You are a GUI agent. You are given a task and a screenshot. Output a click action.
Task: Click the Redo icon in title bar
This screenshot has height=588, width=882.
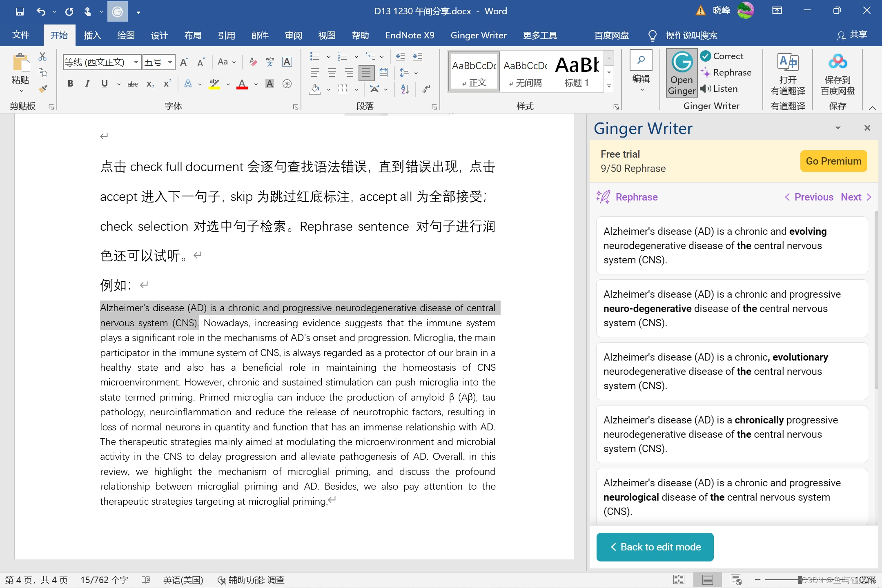tap(69, 11)
